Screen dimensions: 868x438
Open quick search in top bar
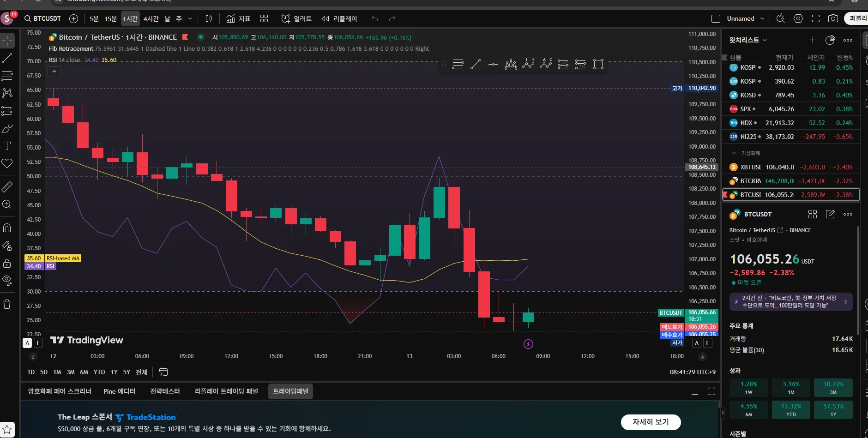781,18
